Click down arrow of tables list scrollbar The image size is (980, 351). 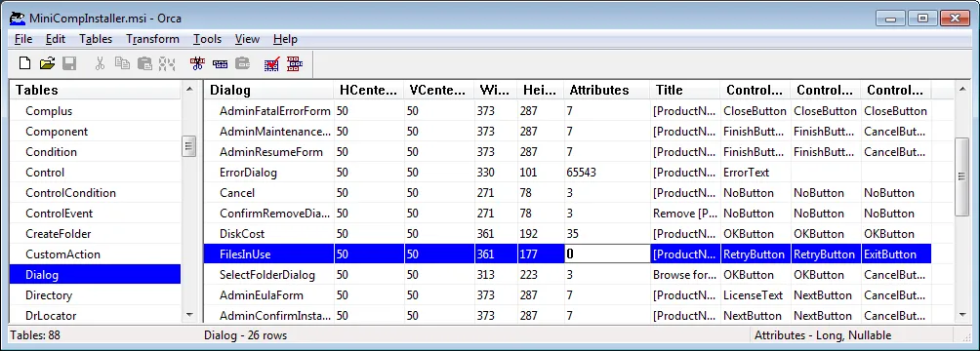189,315
